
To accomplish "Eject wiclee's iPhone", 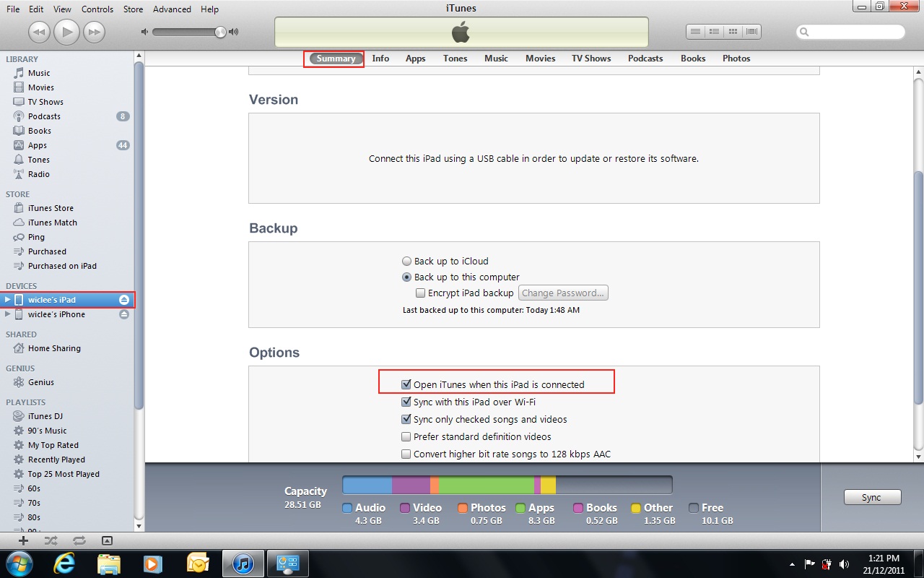I will (x=124, y=314).
